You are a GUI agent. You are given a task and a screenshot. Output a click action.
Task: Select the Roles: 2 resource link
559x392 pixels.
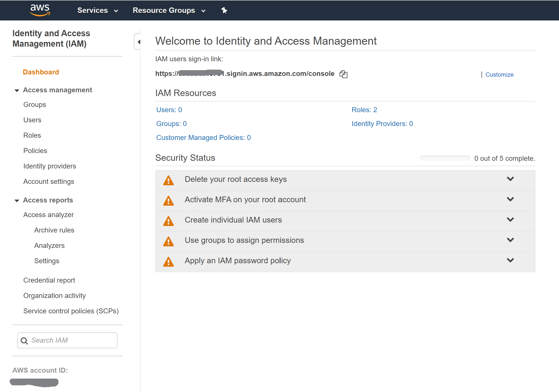pos(364,110)
